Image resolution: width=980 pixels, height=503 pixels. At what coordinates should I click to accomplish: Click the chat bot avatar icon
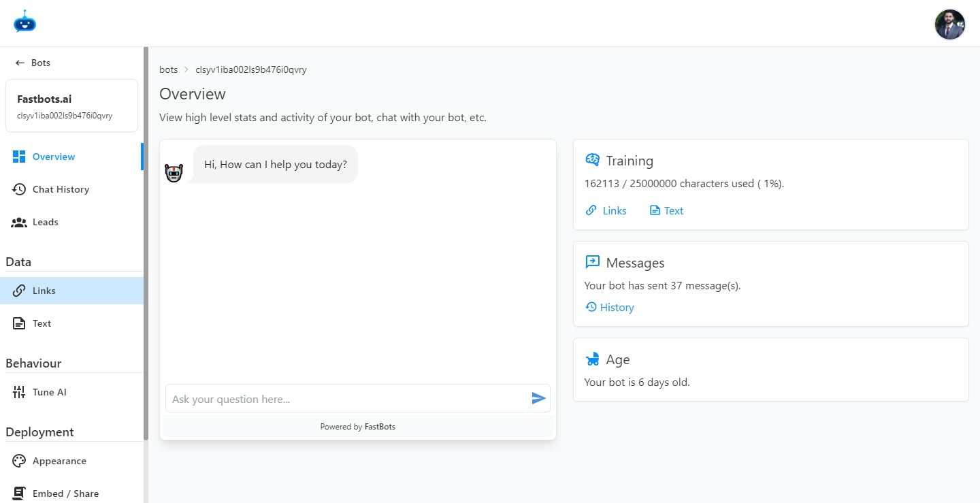pos(174,174)
